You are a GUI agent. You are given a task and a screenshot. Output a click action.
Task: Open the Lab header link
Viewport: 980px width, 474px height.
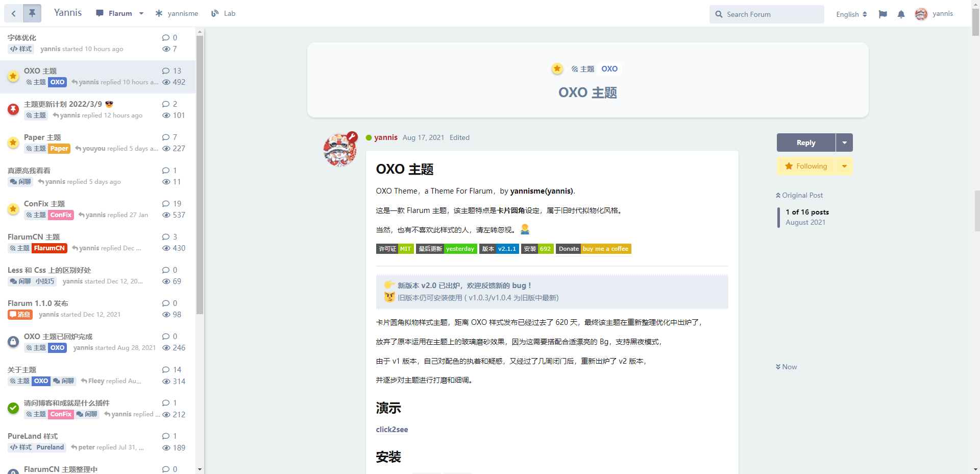[x=224, y=13]
